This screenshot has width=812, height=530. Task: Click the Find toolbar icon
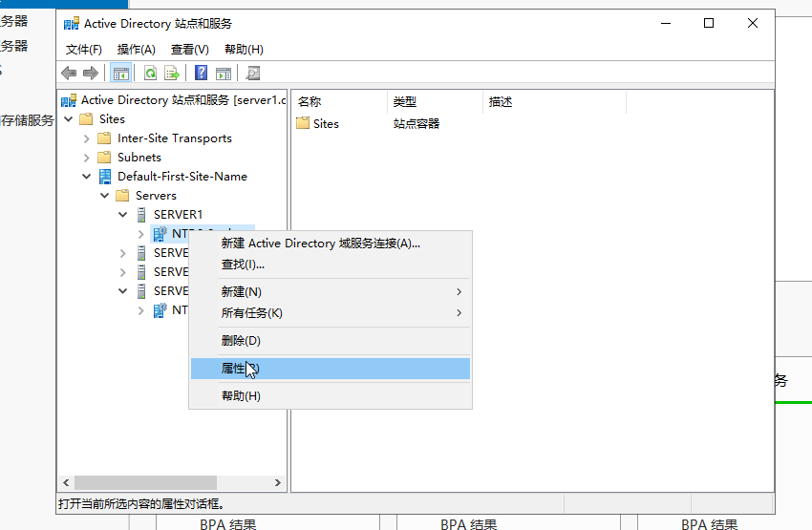253,73
